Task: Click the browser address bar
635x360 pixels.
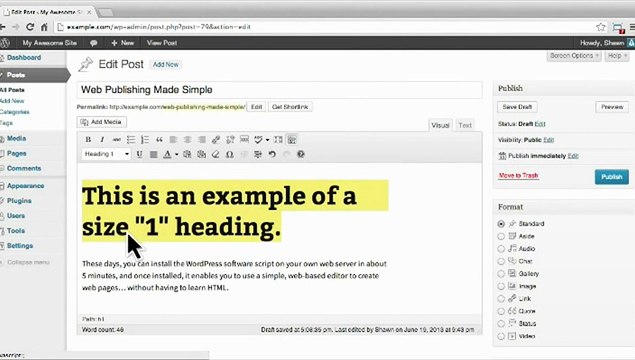Action: click(x=324, y=27)
